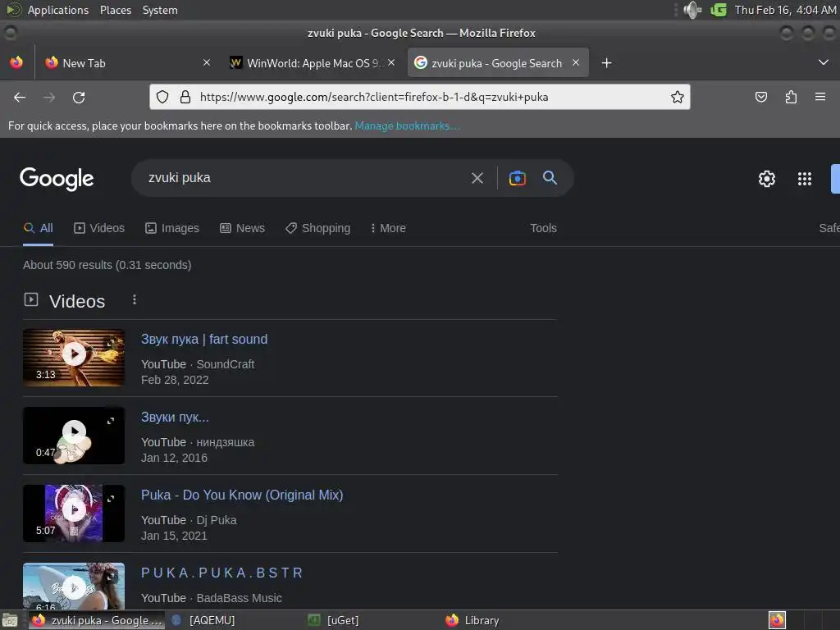Open Google quick settings gear

767,178
